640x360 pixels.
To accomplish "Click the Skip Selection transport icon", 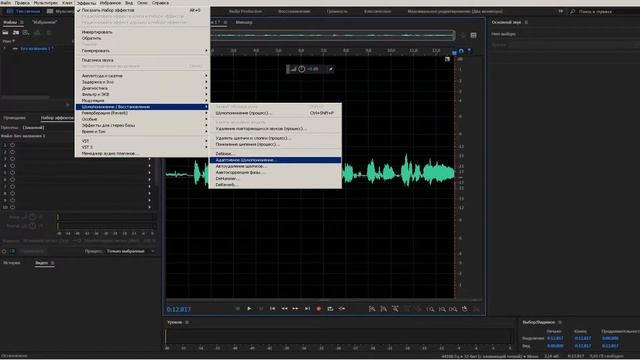I will [342, 309].
